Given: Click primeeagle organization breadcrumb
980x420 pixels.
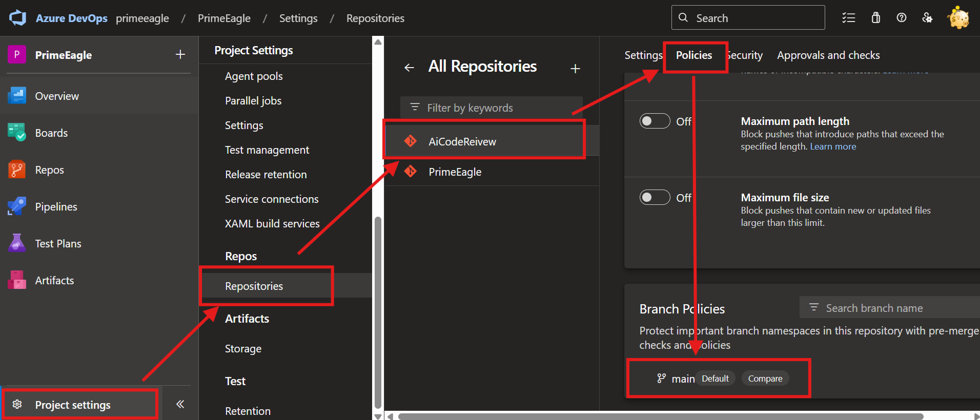Looking at the screenshot, I should point(142,18).
